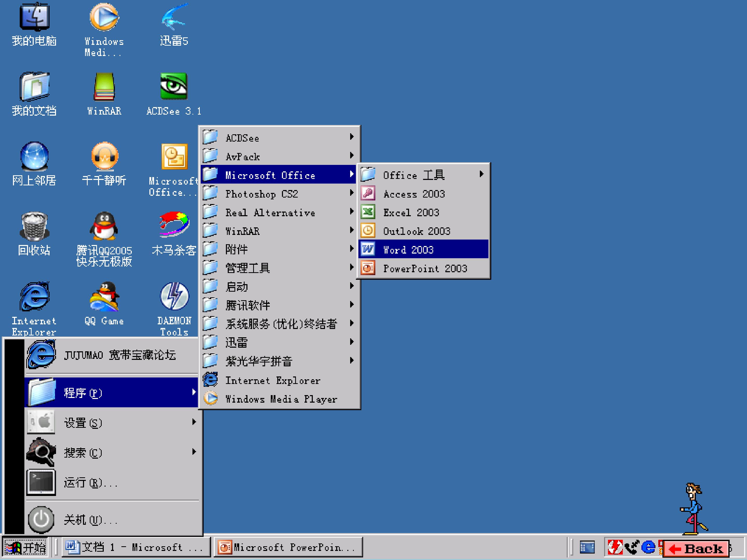747x560 pixels.
Task: Expand the 搜索(C) start menu entry
Action: coord(112,452)
